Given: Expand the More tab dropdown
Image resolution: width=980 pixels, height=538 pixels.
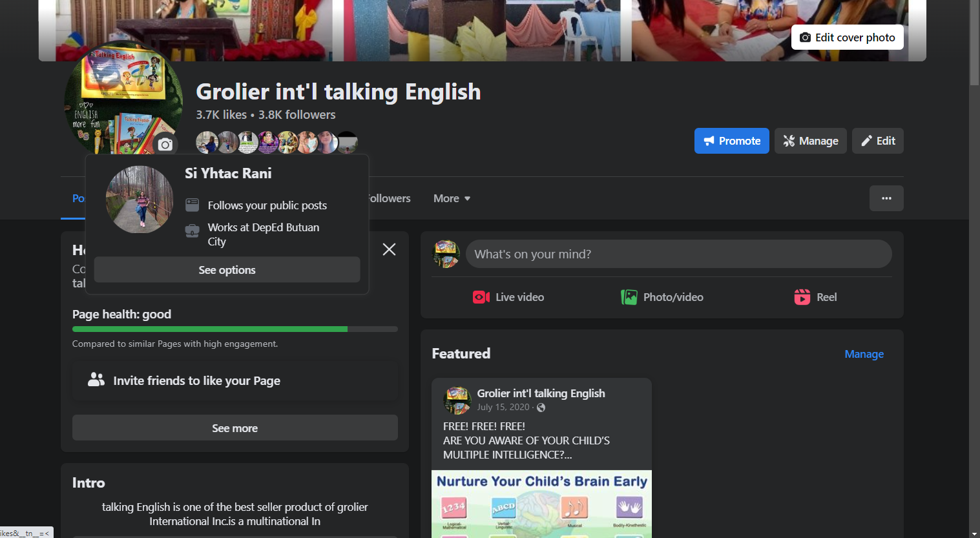Looking at the screenshot, I should tap(452, 198).
